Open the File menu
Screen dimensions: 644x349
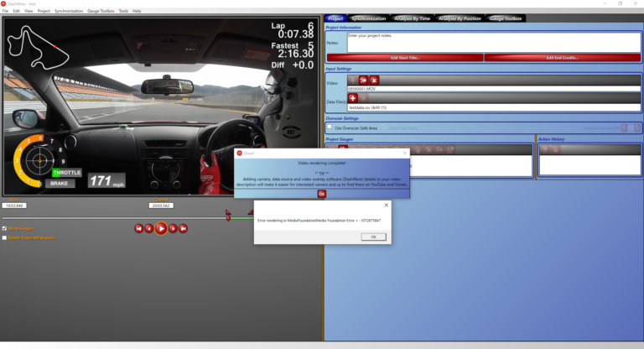coord(5,11)
